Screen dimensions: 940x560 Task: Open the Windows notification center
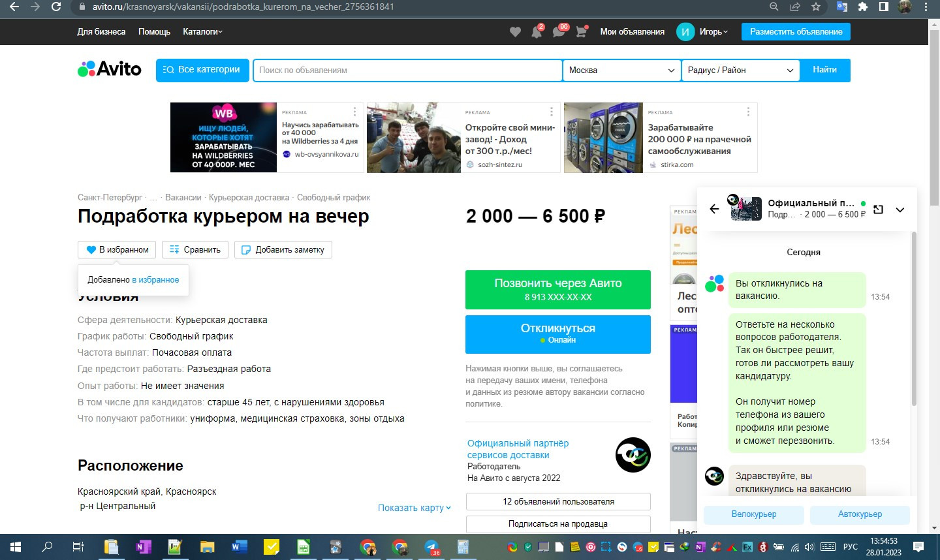(918, 547)
